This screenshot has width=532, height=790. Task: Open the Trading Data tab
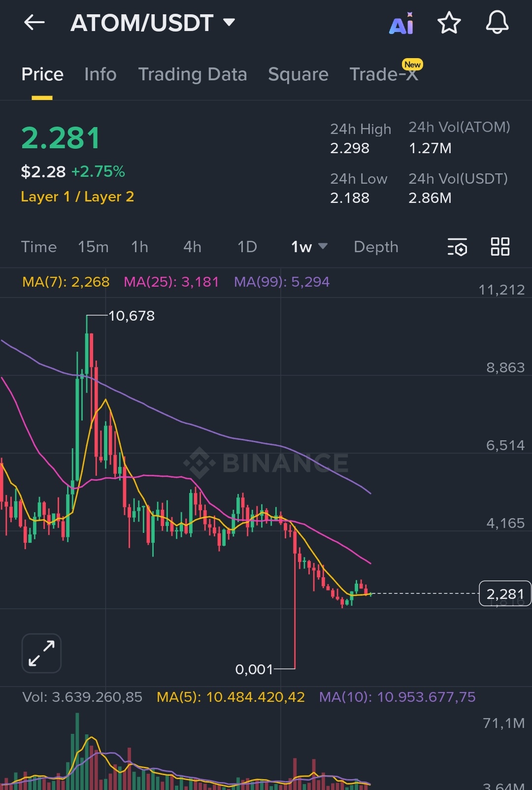point(193,74)
